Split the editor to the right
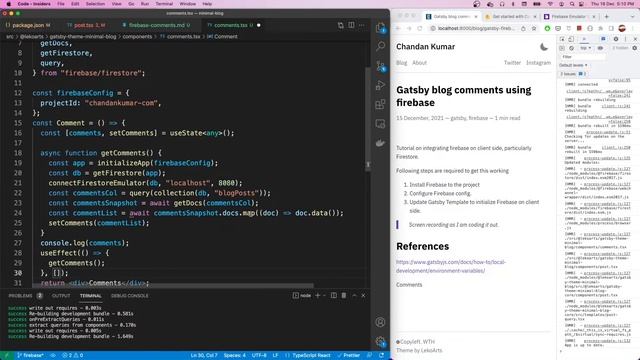Image resolution: width=640 pixels, height=360 pixels. coord(351,25)
